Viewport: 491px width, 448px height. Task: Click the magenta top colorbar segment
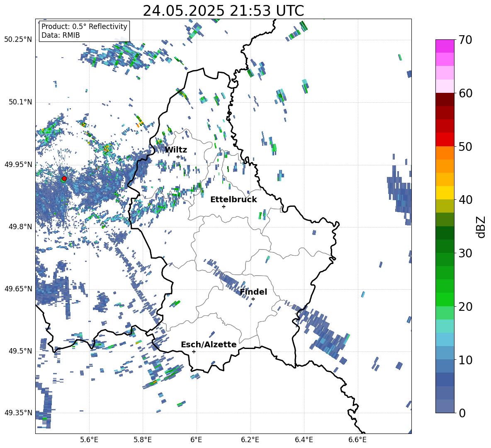pos(445,46)
